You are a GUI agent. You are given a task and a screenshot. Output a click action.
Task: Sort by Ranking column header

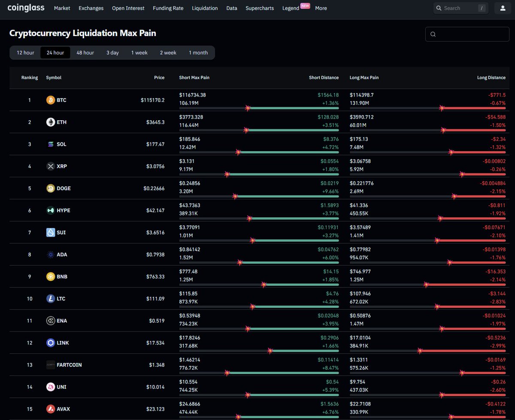tap(30, 78)
